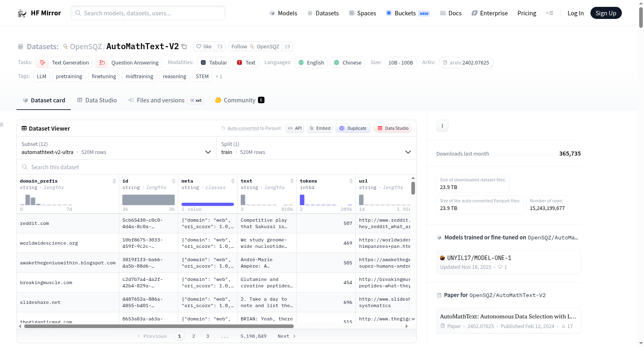Open the more navigation options menu icon

[x=549, y=13]
